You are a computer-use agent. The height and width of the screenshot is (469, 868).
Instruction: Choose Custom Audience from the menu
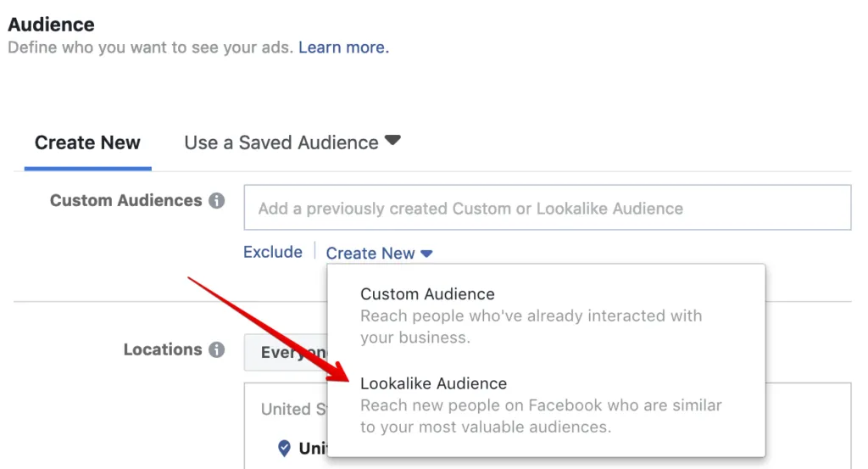coord(427,294)
